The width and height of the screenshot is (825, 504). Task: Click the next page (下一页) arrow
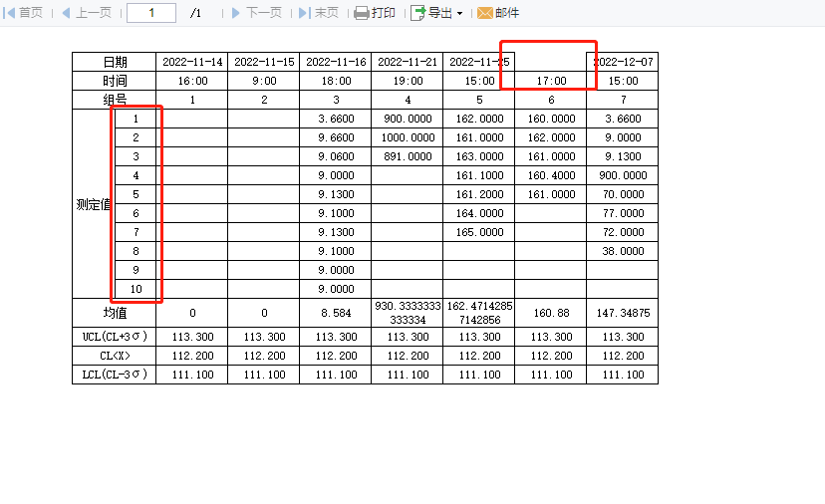(x=236, y=13)
